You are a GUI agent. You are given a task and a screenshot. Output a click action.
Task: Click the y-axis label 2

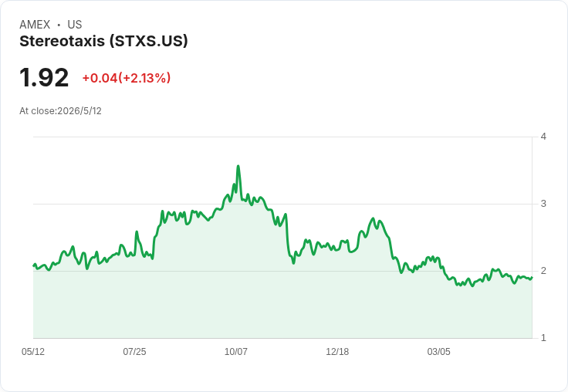[x=543, y=271]
